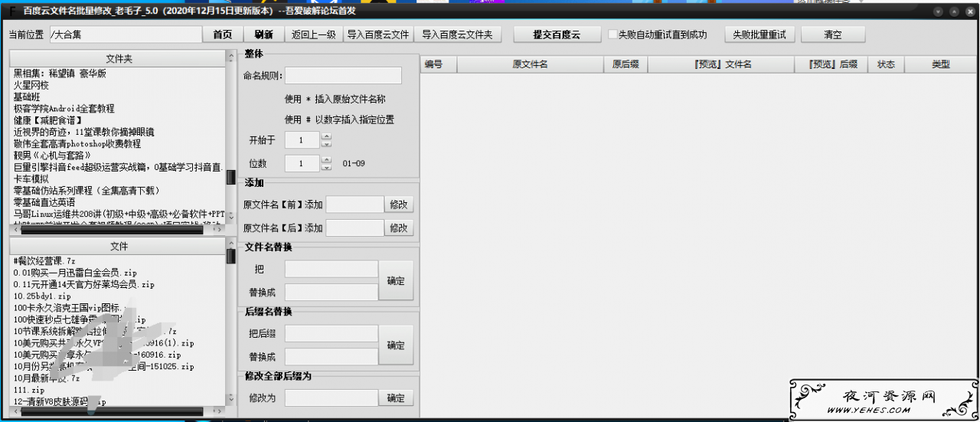Click the 原后缀 column header
The image size is (980, 422).
coord(625,65)
